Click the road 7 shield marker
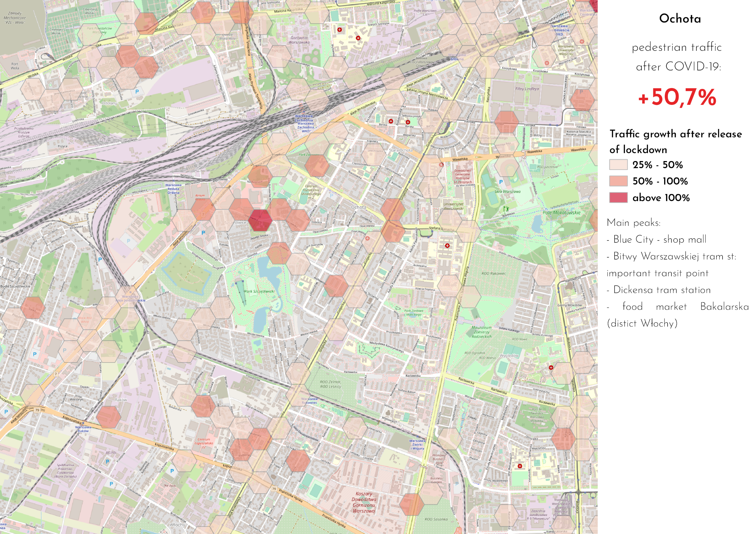This screenshot has height=534, width=756. [56, 374]
